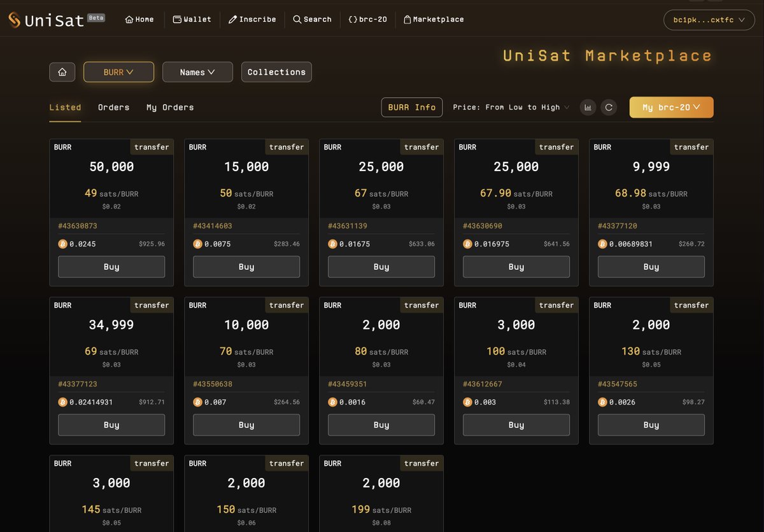Select the Listed tab
764x532 pixels.
[65, 108]
